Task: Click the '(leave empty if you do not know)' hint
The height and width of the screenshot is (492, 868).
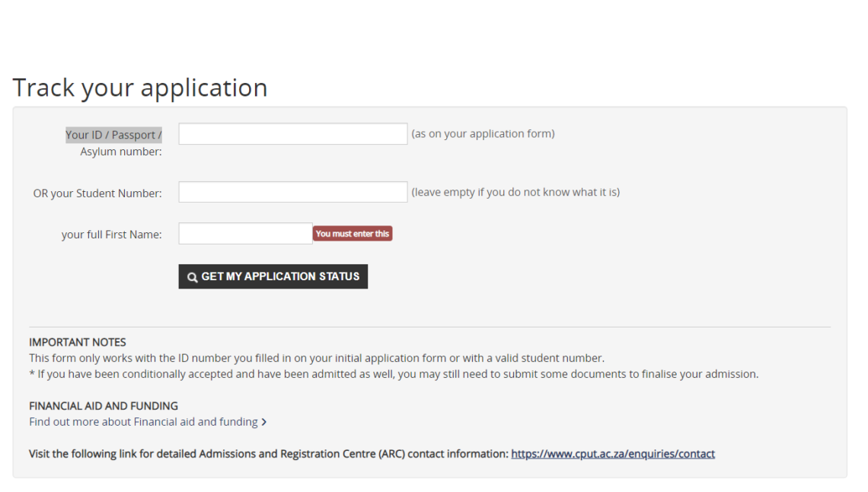Action: click(x=515, y=191)
